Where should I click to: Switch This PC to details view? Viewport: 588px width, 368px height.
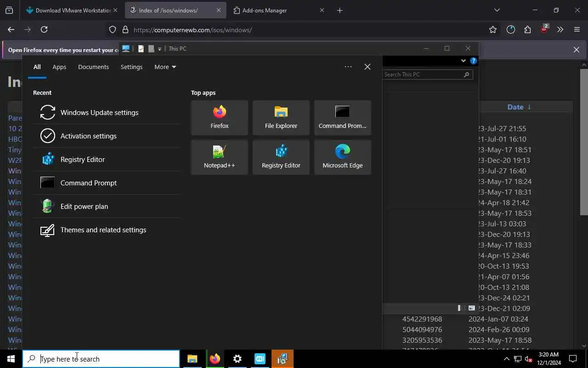(x=462, y=308)
